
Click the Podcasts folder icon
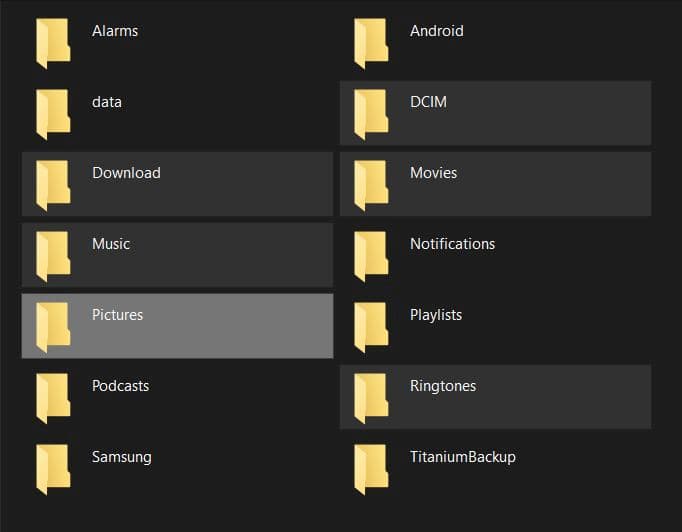tap(53, 398)
